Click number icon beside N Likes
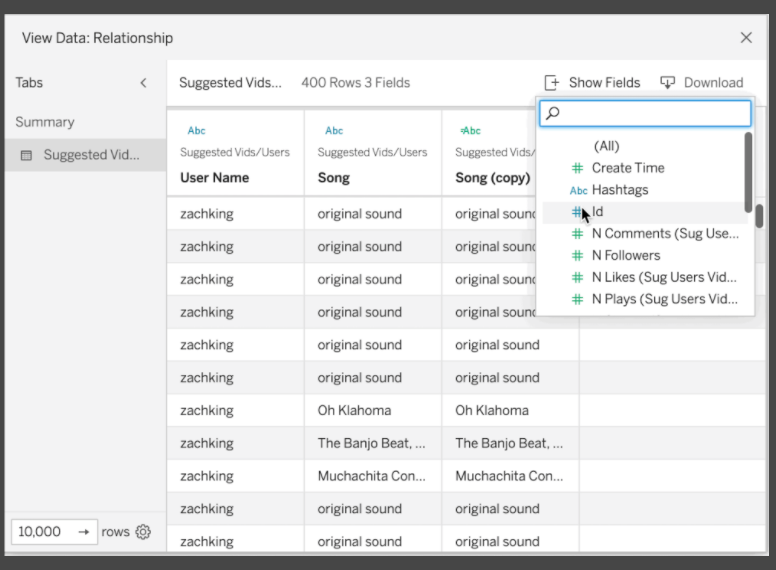Screen dimensions: 776x570 [577, 277]
